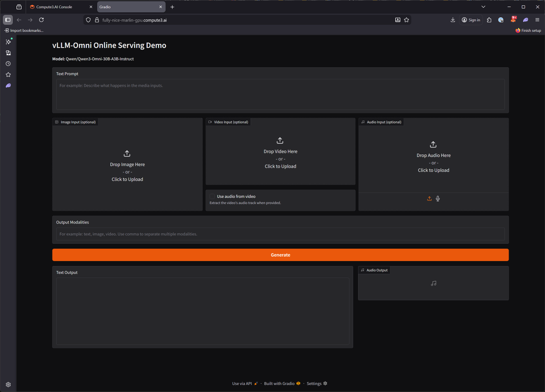Click the purple ghost extension in toolbar

click(x=525, y=20)
